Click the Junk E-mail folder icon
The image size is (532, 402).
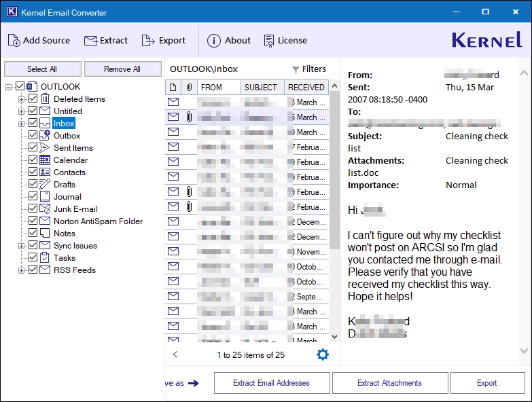45,208
